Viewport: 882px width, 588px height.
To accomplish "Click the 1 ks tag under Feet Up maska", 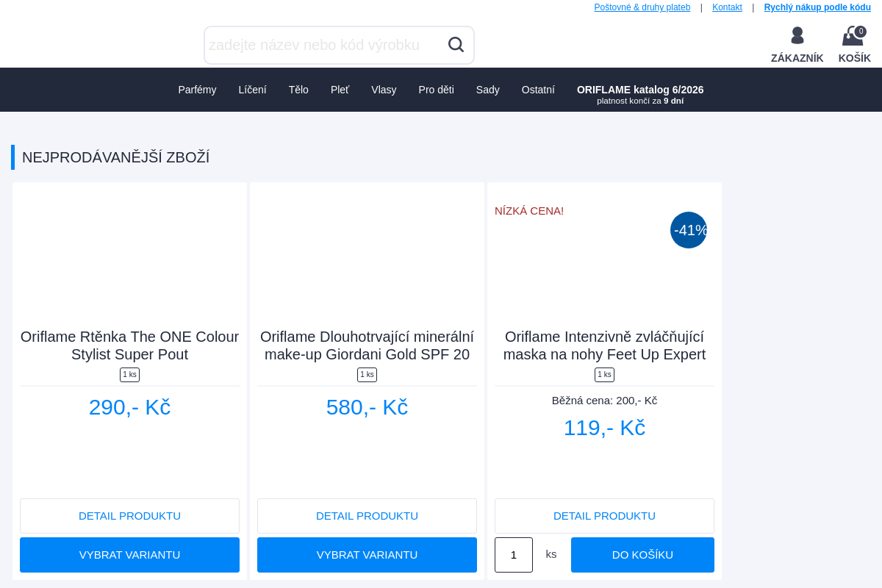I will coord(604,375).
